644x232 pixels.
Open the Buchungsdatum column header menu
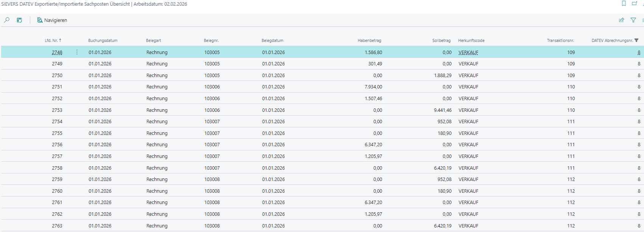tap(103, 40)
